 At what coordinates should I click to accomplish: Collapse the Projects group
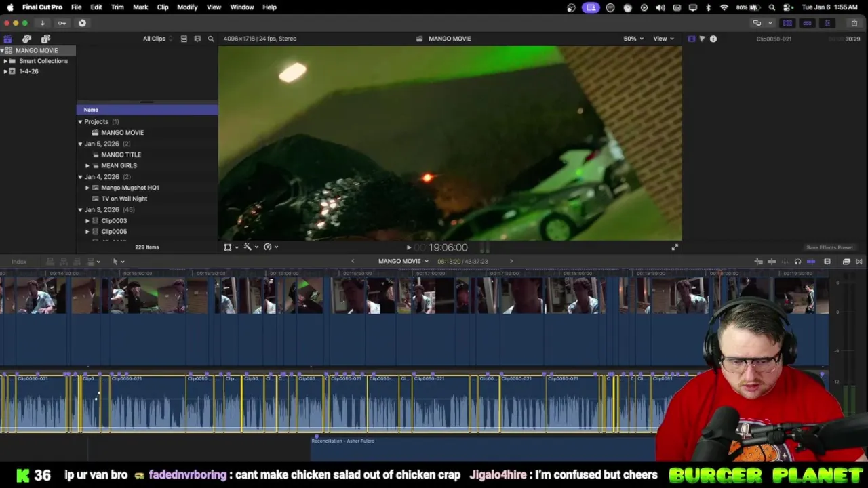click(80, 122)
